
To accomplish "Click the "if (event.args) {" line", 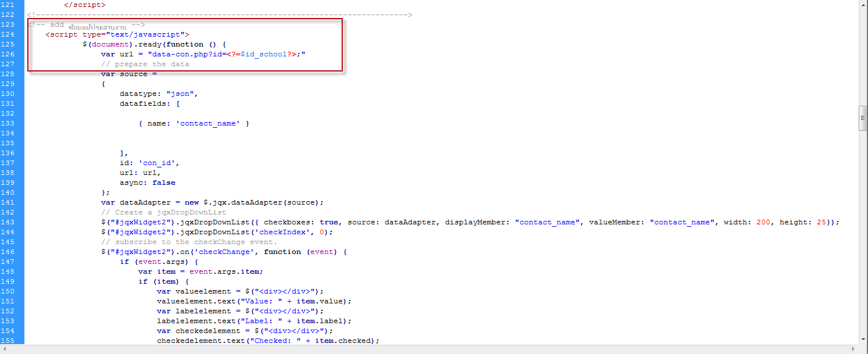I will pos(159,262).
